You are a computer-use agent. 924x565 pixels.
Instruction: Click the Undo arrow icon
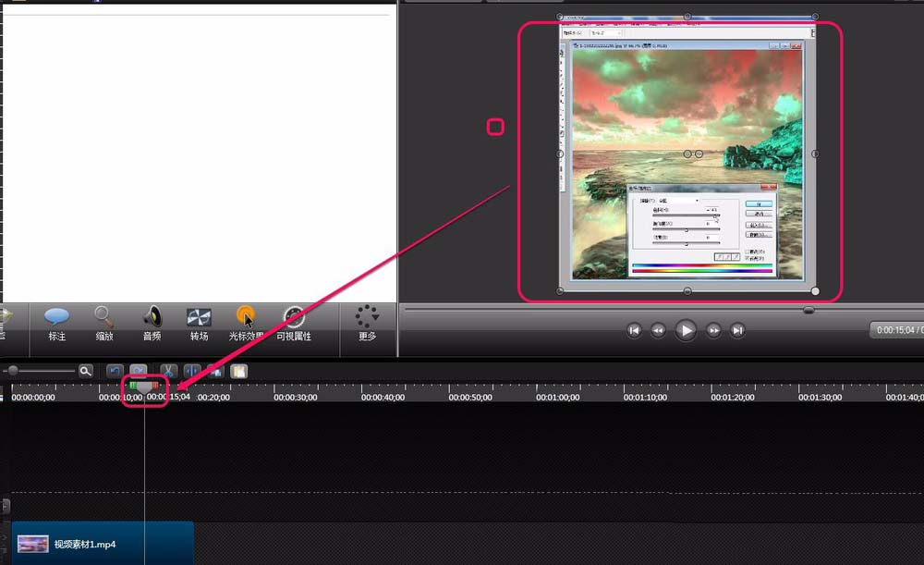(115, 371)
